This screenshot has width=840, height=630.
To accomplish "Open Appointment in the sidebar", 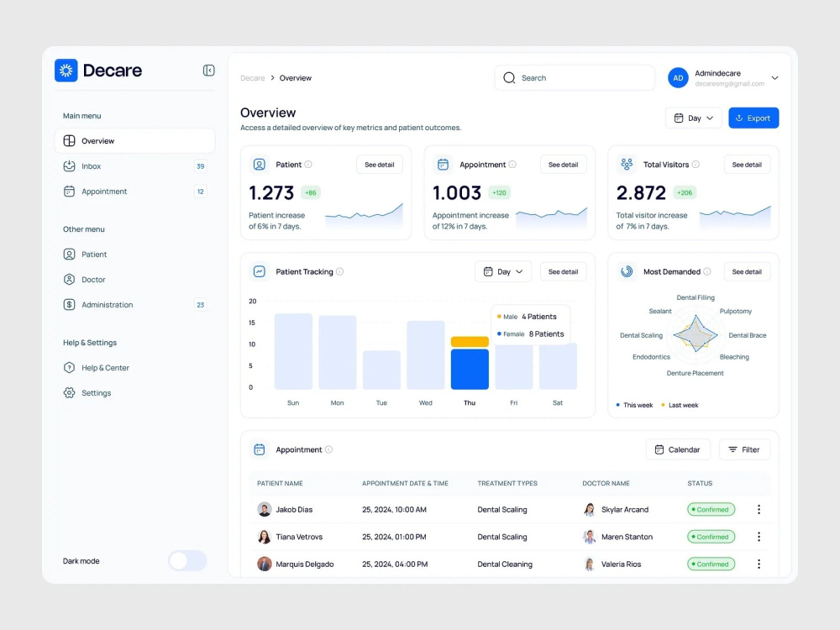I will coord(134,192).
